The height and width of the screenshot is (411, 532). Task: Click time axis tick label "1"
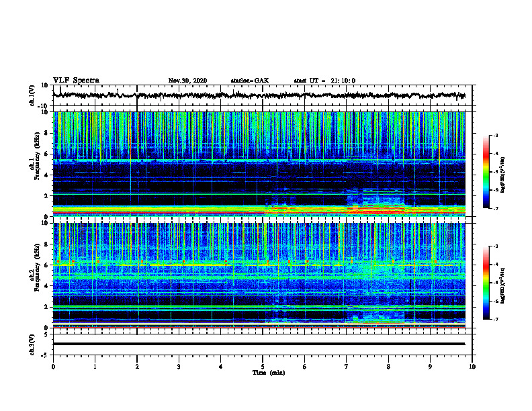[95, 367]
